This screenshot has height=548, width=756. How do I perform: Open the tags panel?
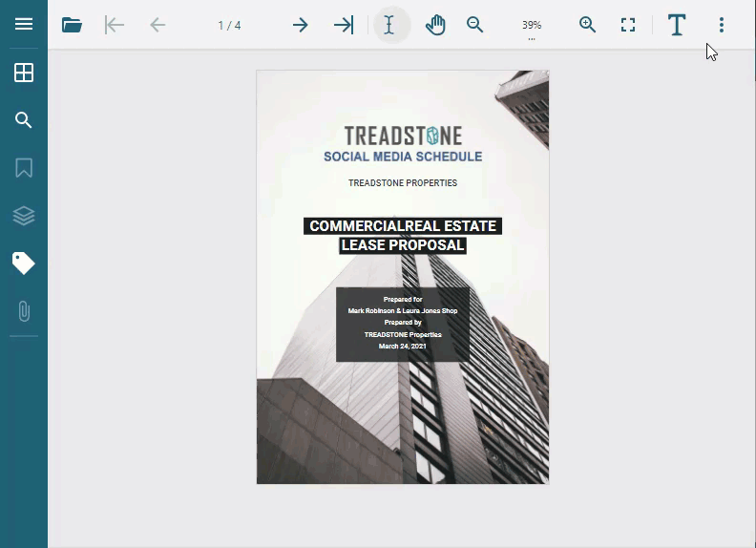[24, 263]
